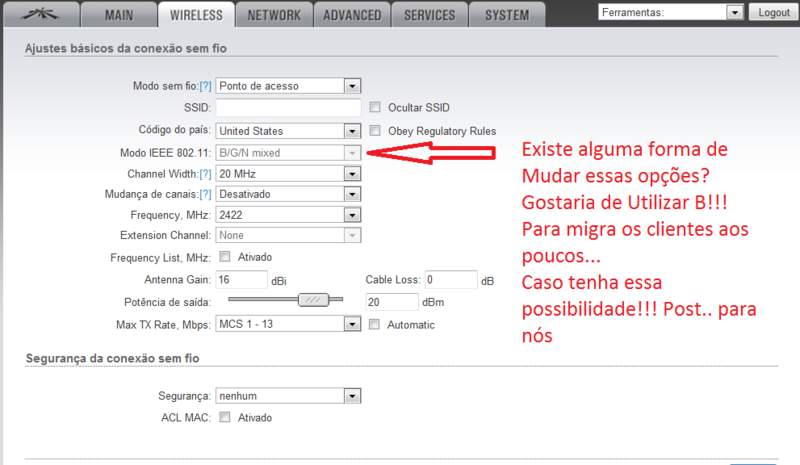Click the 'Ajustes básicos da conexão sem fio' heading
The image size is (800, 465).
(x=126, y=48)
